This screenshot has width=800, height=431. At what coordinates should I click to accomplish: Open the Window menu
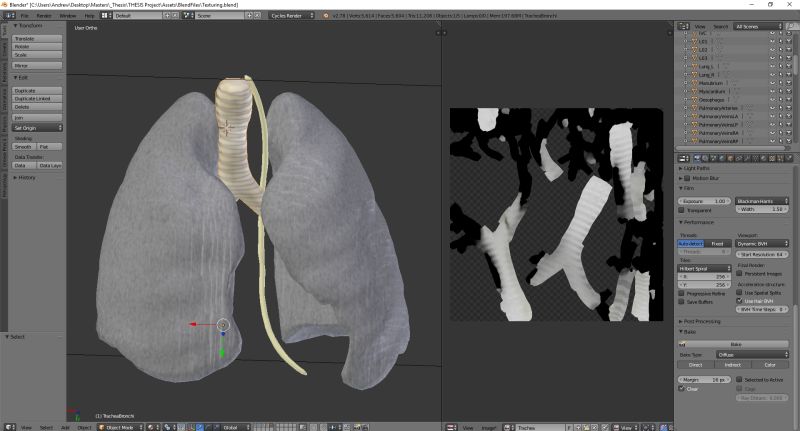pyautogui.click(x=67, y=16)
